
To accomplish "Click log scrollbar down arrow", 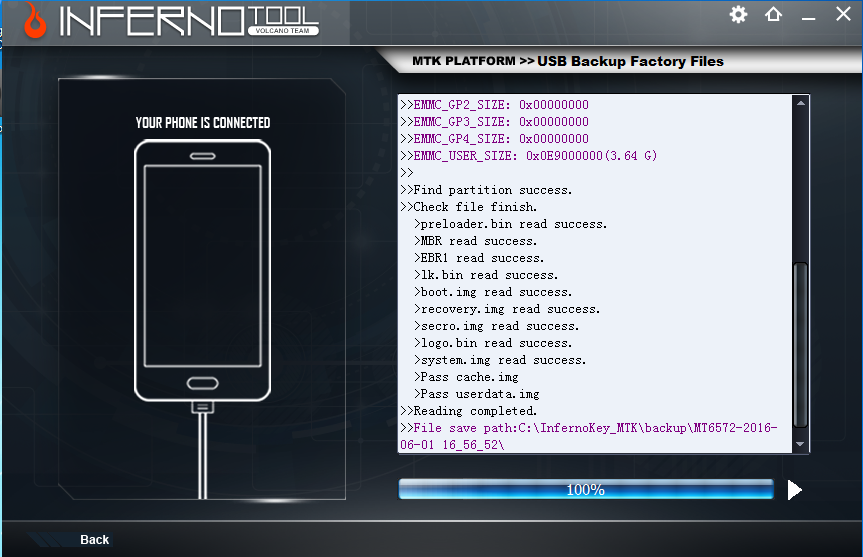I will (x=801, y=444).
